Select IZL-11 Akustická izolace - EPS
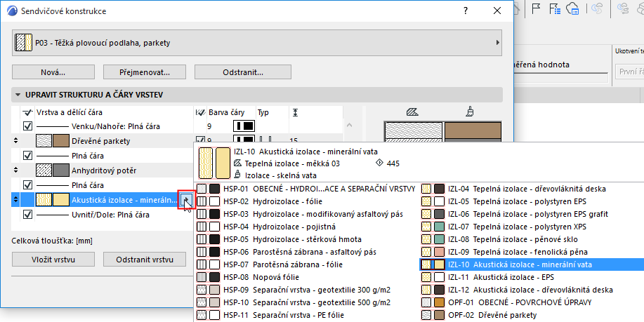This screenshot has height=322, width=644. 532,277
